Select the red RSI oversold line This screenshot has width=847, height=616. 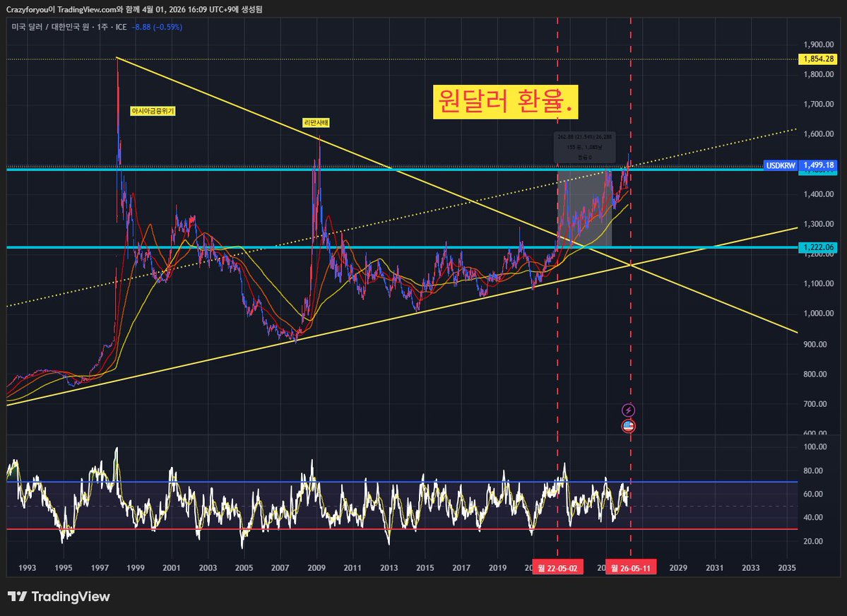(x=402, y=529)
